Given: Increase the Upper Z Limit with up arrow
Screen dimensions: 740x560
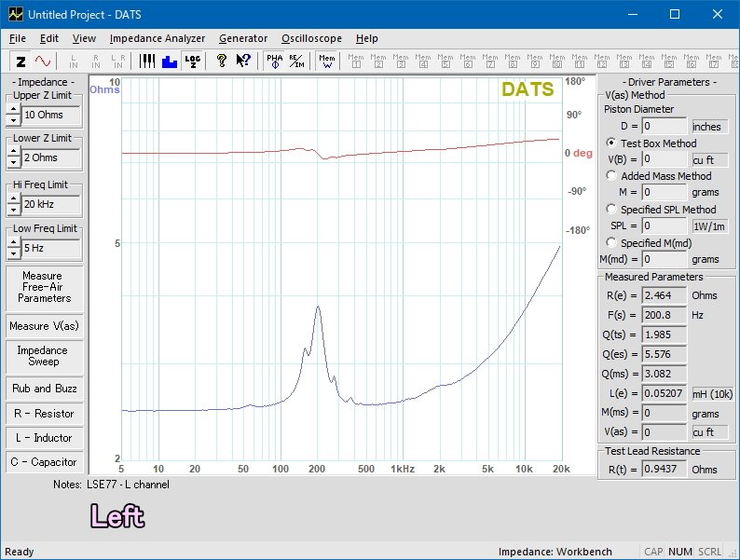Looking at the screenshot, I should [x=14, y=109].
